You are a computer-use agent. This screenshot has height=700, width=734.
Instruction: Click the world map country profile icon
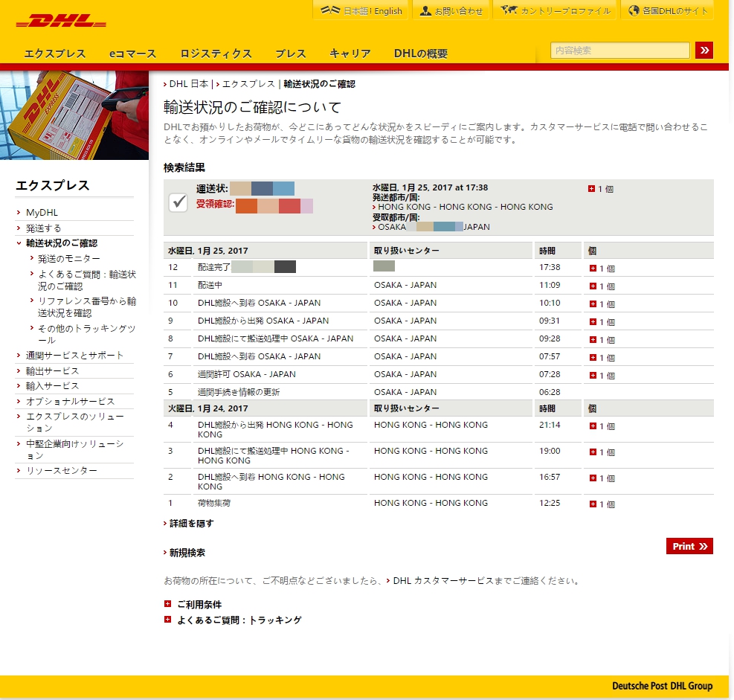[509, 10]
